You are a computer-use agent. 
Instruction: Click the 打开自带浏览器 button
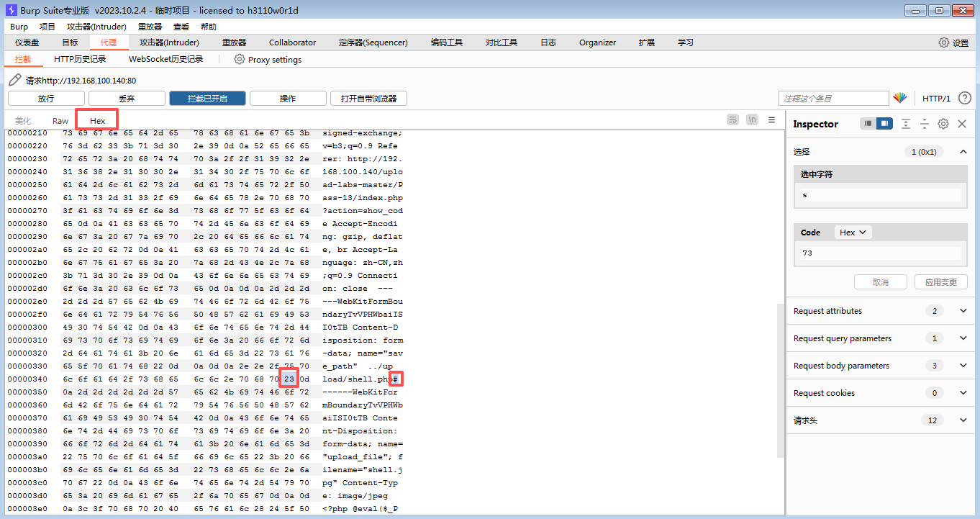368,99
